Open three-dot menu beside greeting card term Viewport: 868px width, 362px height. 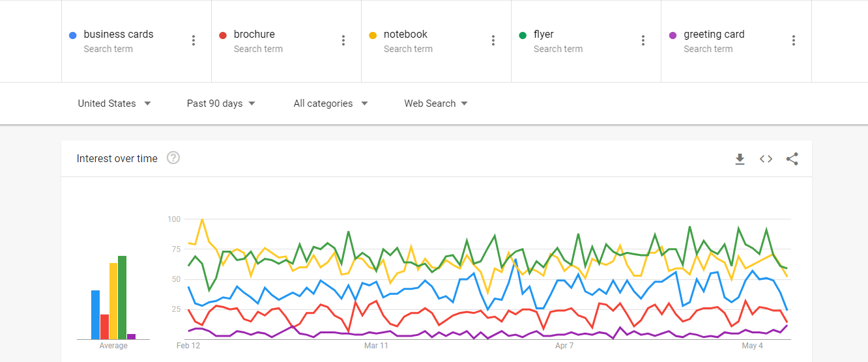click(794, 40)
